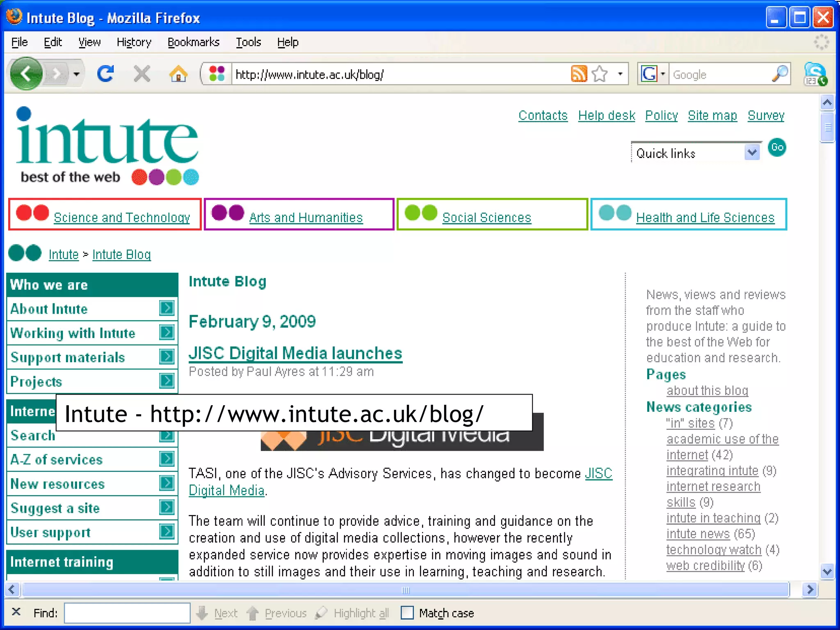Open Social Sciences section
The width and height of the screenshot is (840, 630).
[487, 217]
